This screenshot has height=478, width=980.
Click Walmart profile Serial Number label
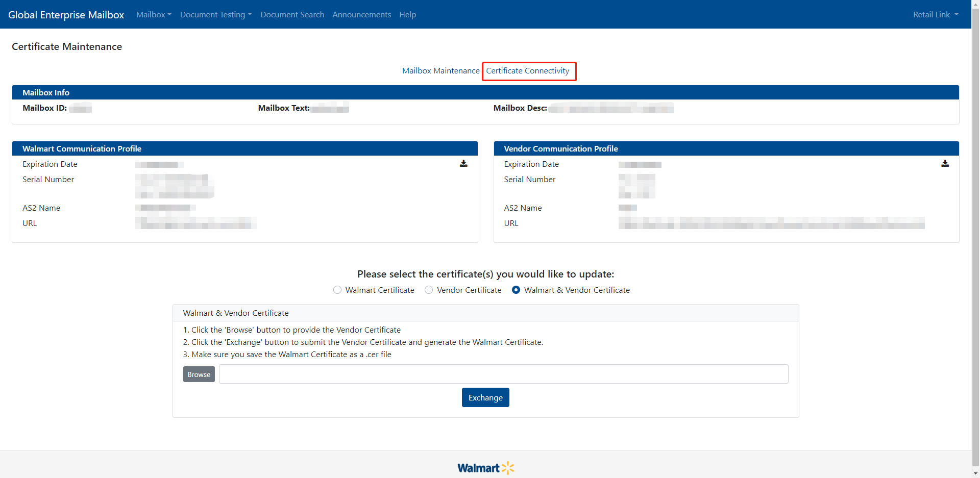point(48,180)
